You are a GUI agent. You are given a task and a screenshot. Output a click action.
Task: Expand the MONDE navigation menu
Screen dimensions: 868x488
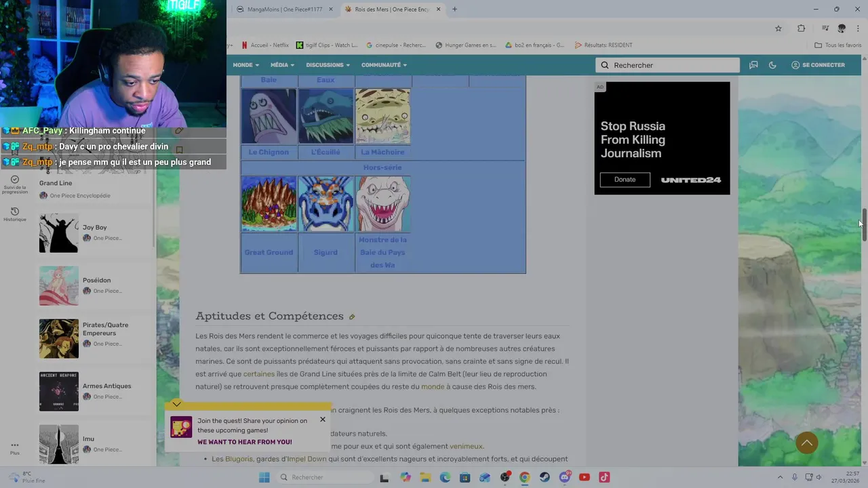coord(245,65)
